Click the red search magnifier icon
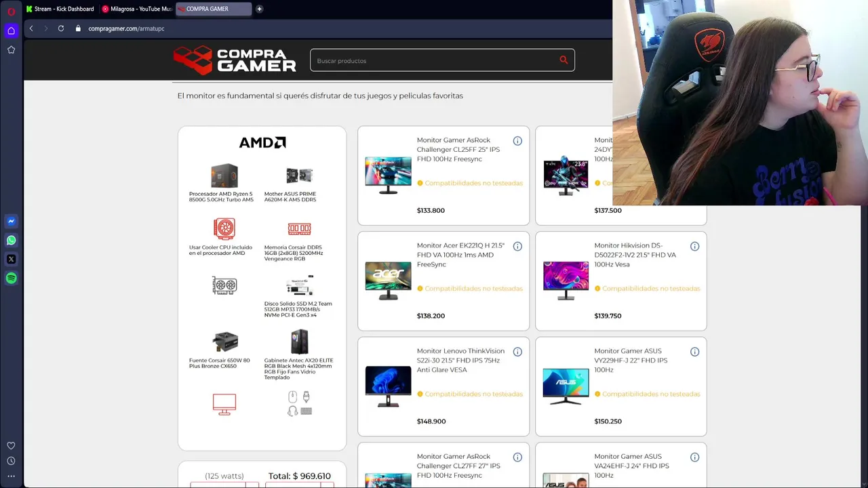Image resolution: width=868 pixels, height=488 pixels. click(x=564, y=60)
